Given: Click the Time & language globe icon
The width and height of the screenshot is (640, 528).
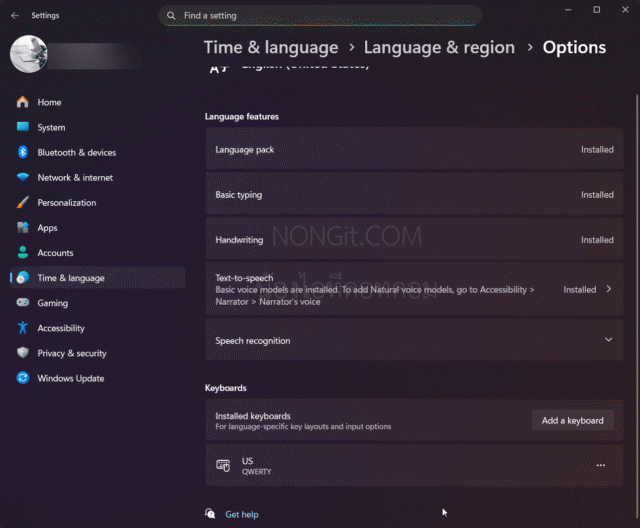Looking at the screenshot, I should coord(23,277).
